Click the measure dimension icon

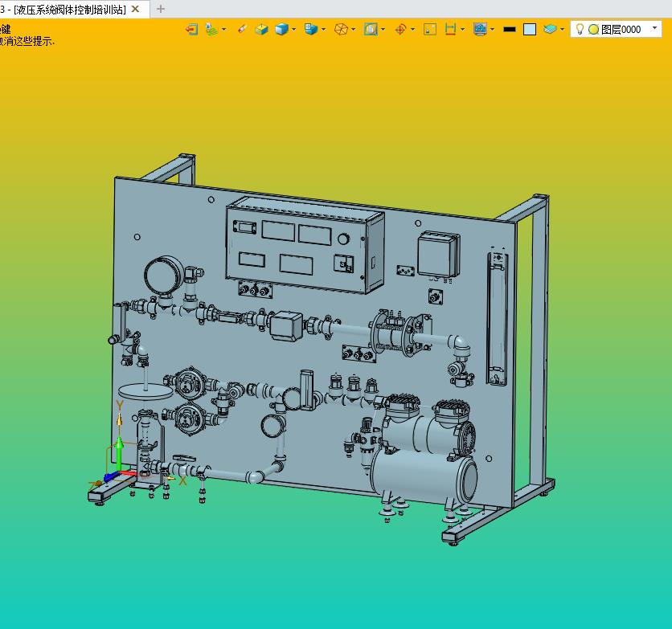(x=450, y=29)
